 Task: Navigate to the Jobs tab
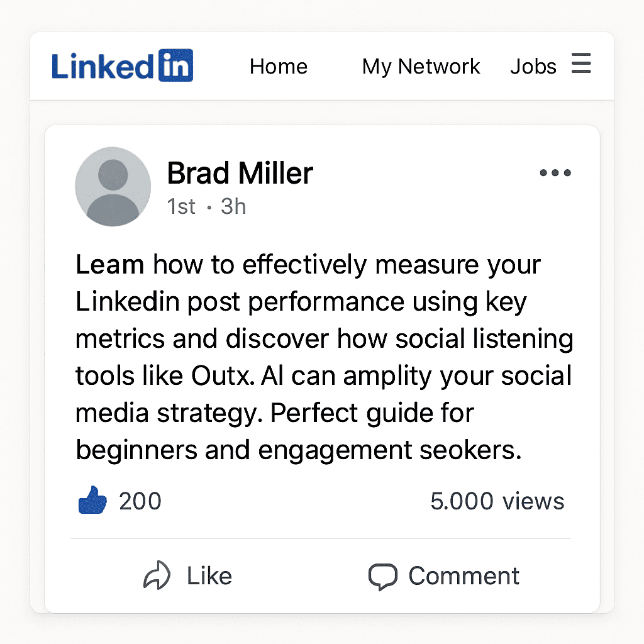pos(533,66)
